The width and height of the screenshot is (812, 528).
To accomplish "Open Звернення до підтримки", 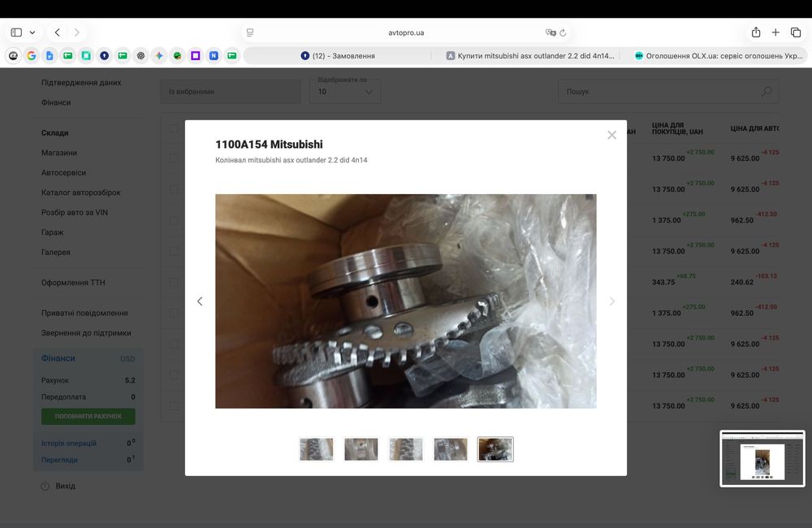I will [x=86, y=333].
